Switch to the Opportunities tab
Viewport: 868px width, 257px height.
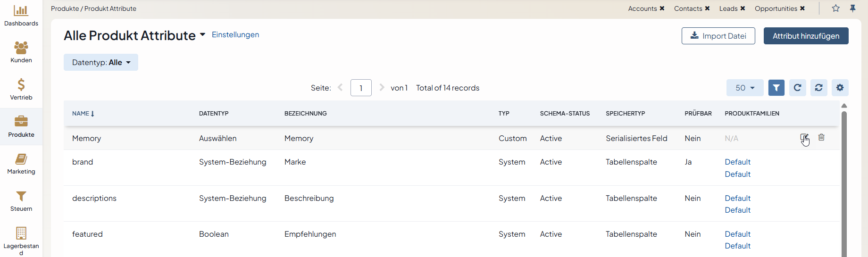[x=776, y=8]
